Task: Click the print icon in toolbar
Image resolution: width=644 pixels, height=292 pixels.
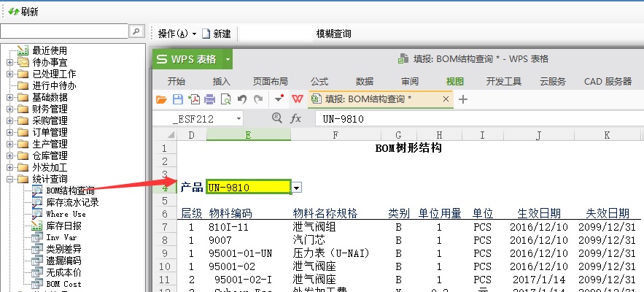Action: point(209,99)
